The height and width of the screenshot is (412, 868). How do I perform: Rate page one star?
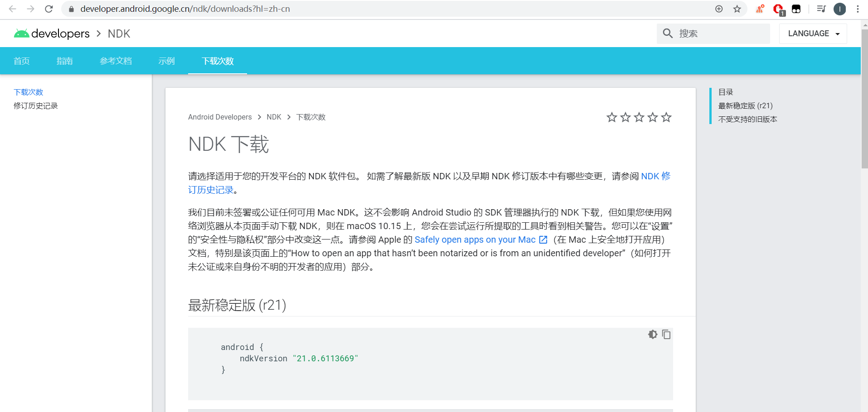pyautogui.click(x=612, y=117)
